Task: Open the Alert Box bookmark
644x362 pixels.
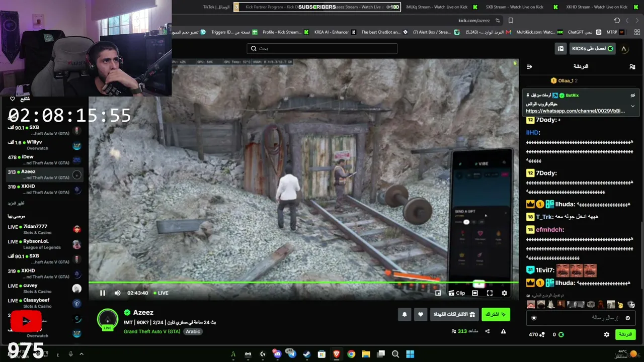Action: (x=436, y=32)
